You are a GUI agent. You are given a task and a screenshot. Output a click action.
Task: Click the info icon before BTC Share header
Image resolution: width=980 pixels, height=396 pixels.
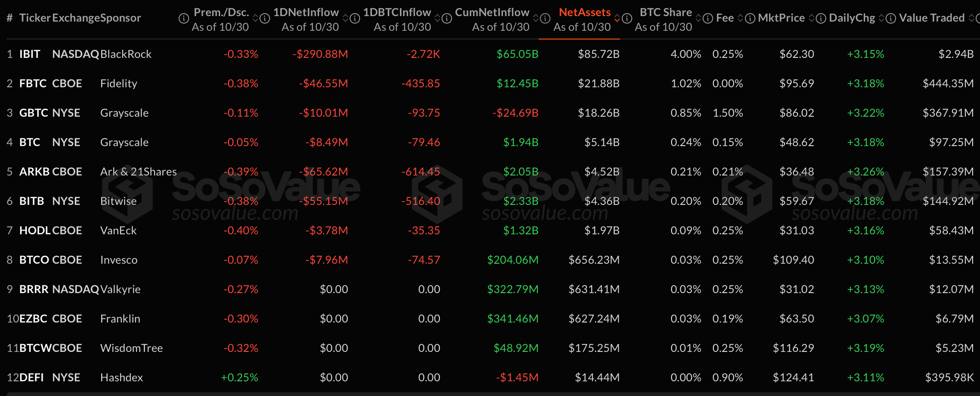[x=627, y=18]
